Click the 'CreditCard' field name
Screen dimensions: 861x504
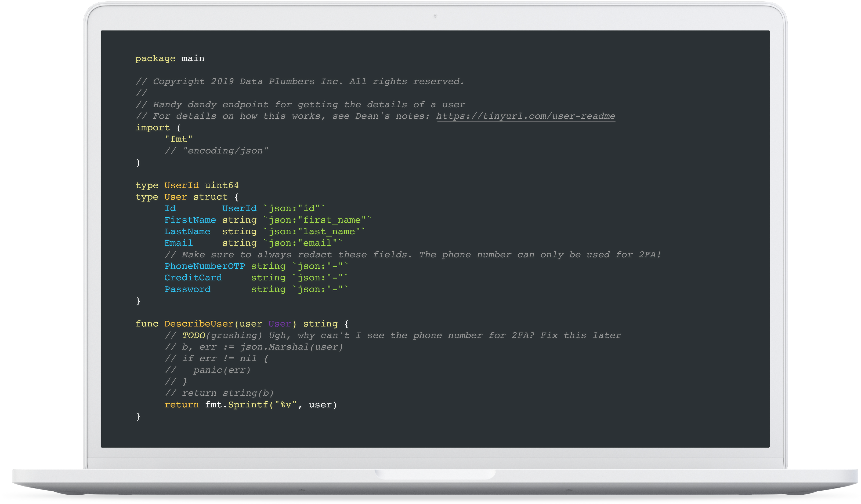193,277
